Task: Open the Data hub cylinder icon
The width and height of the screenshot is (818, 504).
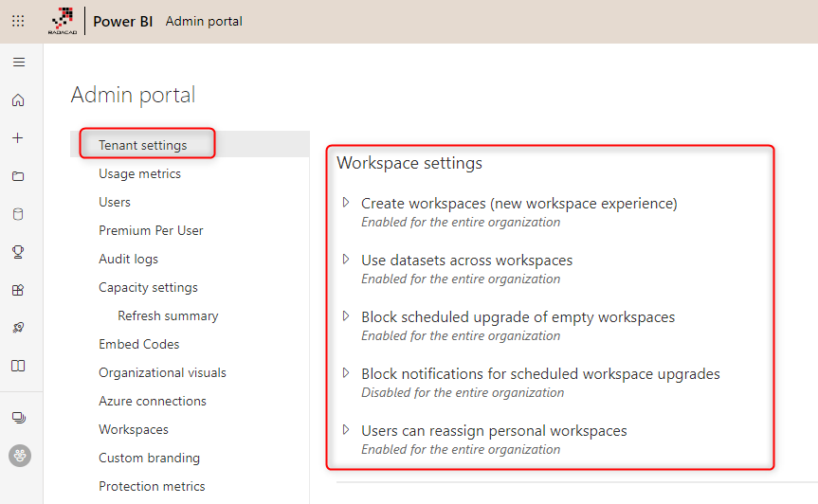Action: coord(18,214)
